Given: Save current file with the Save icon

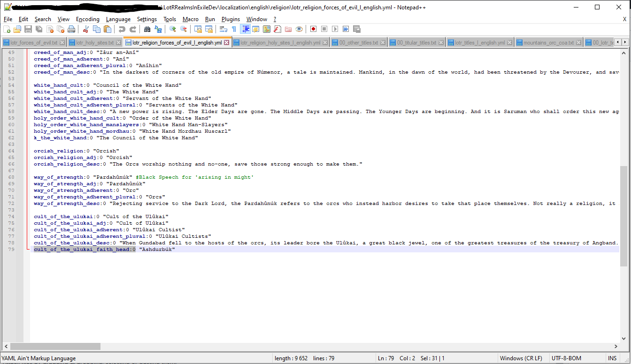Looking at the screenshot, I should 28,29.
